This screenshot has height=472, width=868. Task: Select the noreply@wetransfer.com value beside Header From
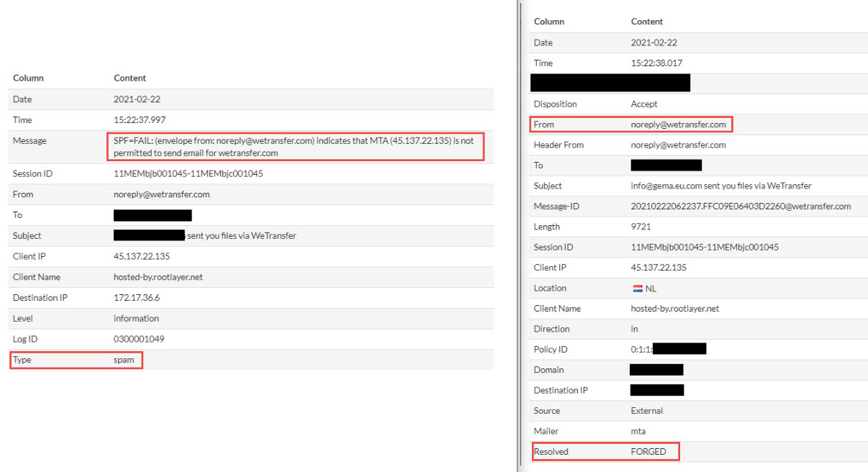point(679,145)
